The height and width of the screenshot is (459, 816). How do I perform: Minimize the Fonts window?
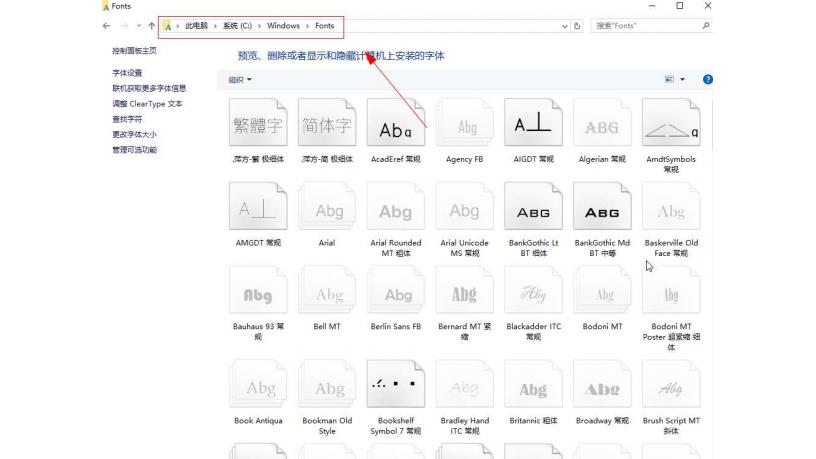652,6
